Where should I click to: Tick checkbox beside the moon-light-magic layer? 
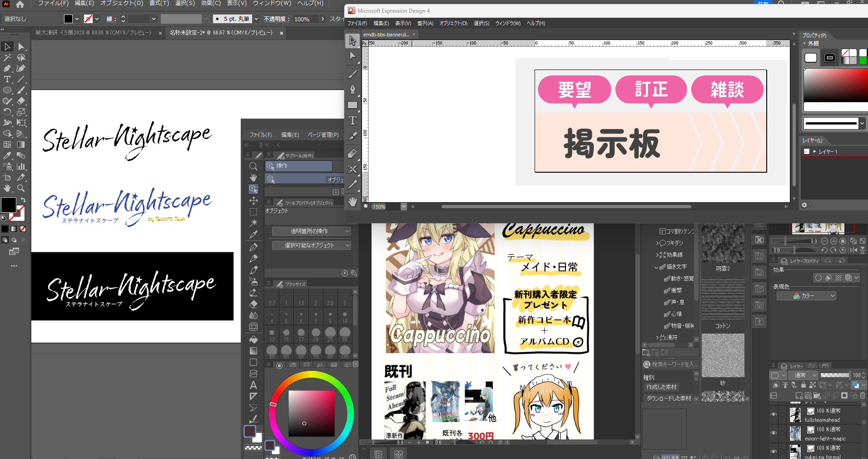click(x=782, y=433)
